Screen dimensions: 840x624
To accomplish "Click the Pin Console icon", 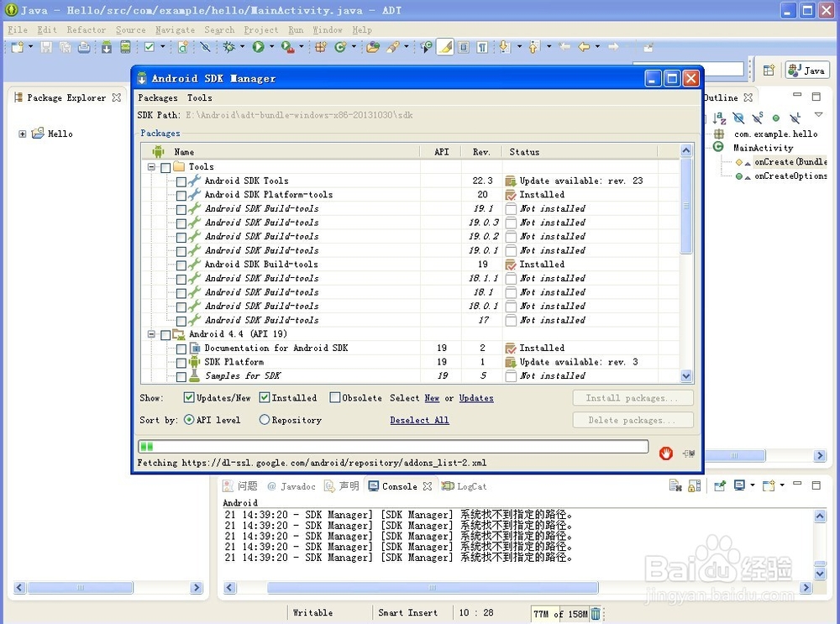I will (x=720, y=485).
